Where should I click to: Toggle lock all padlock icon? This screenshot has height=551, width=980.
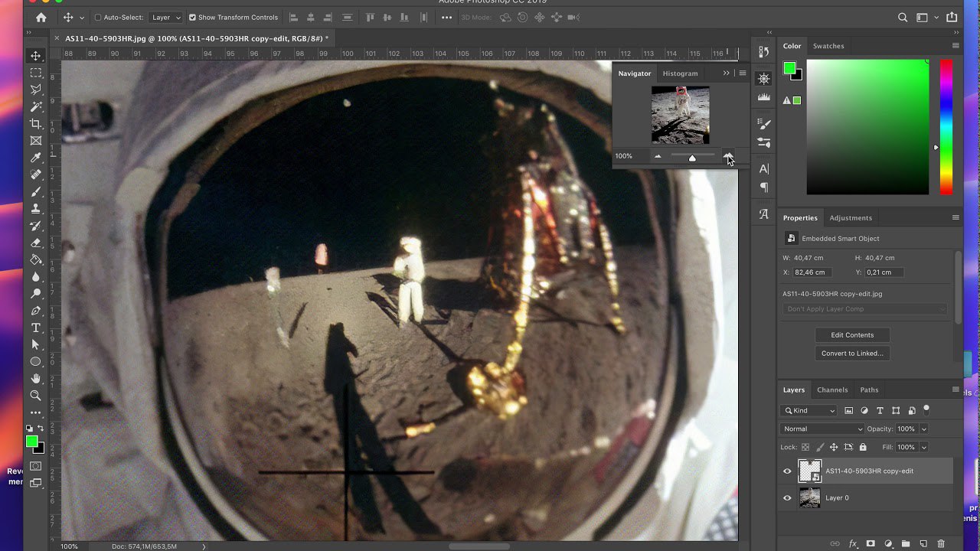tap(863, 447)
